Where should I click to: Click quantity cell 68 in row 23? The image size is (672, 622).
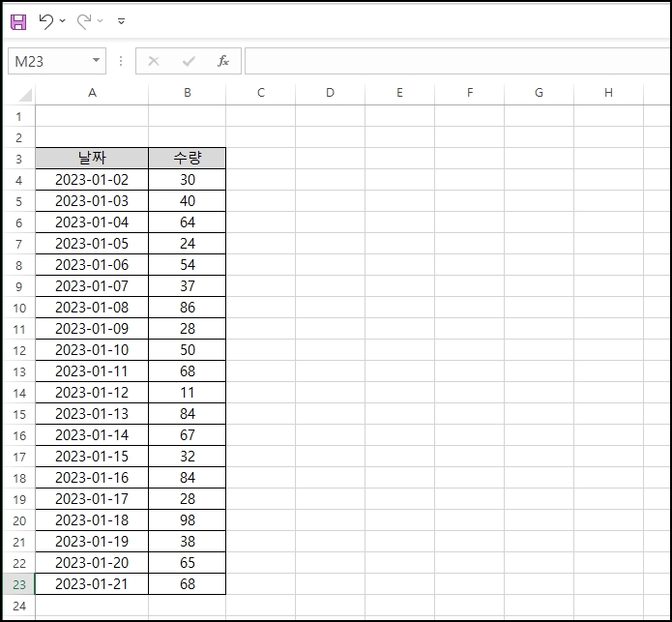188,584
